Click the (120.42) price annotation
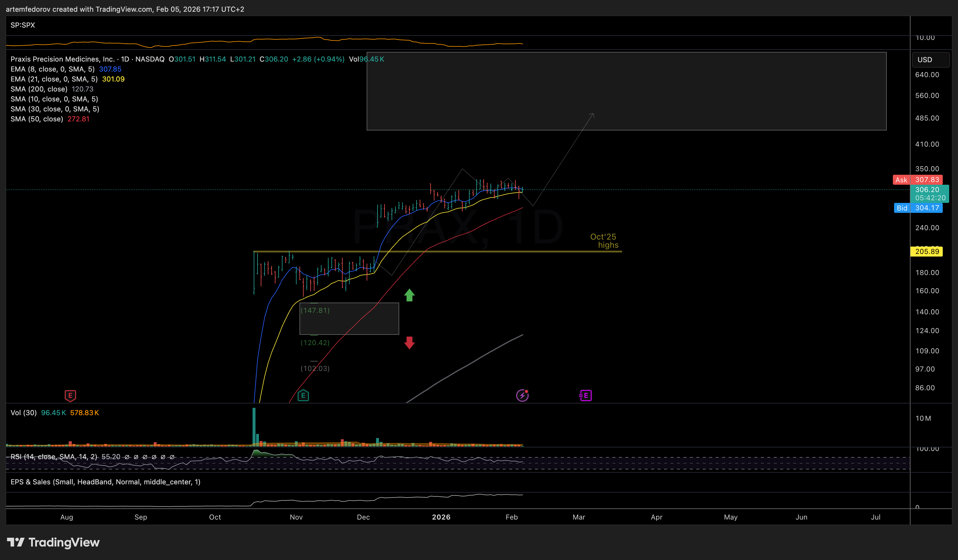958x560 pixels. coord(315,343)
